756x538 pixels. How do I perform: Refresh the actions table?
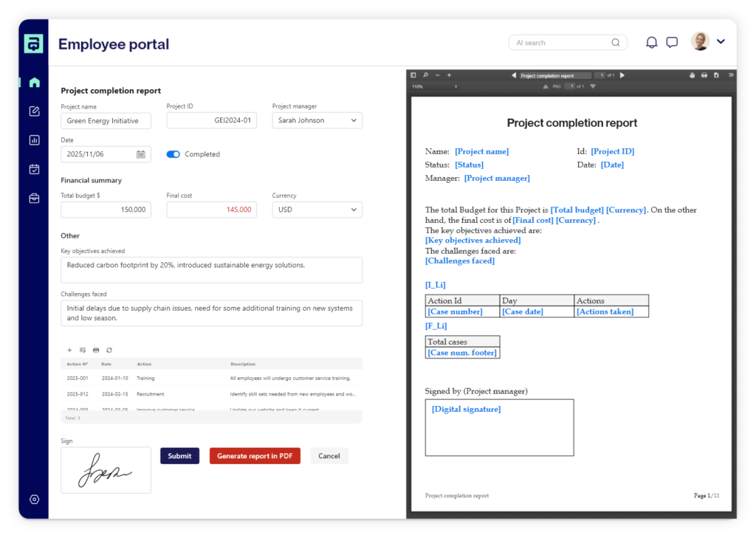point(109,350)
